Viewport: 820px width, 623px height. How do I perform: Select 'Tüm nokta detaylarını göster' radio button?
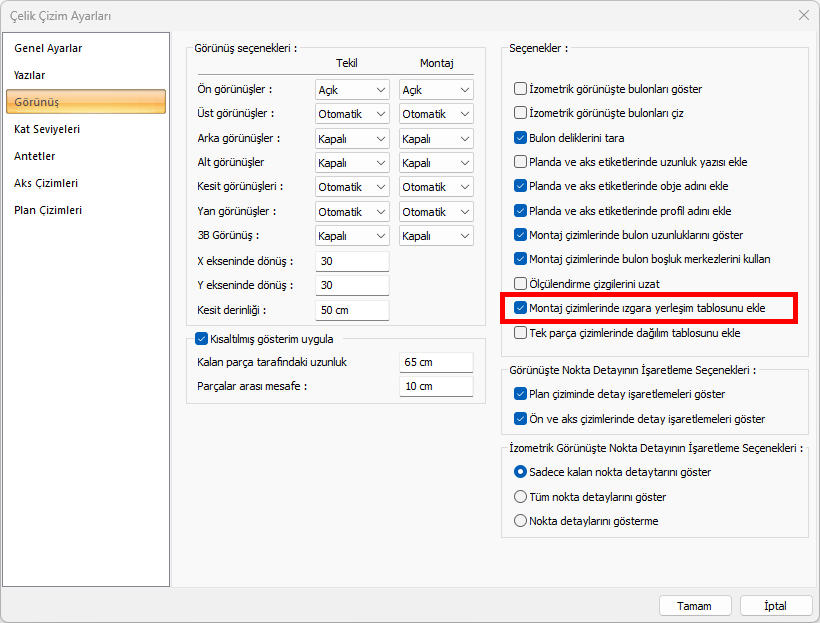pos(520,497)
